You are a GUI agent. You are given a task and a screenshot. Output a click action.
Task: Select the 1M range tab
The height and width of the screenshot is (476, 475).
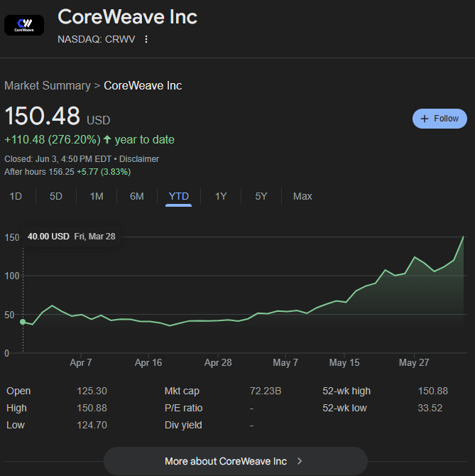pyautogui.click(x=97, y=196)
